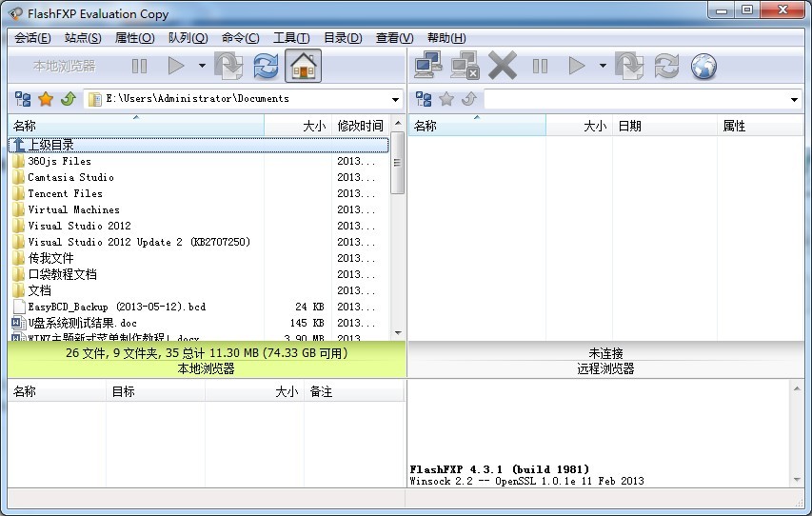Click the log pane scroll up arrow
Viewport: 812px width, 516px height.
(x=797, y=388)
